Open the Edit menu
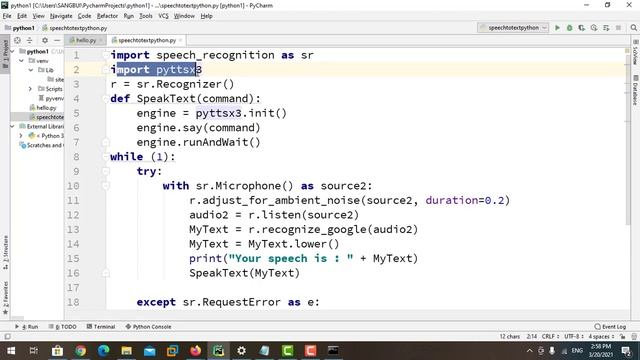This screenshot has width=640, height=360. point(22,16)
